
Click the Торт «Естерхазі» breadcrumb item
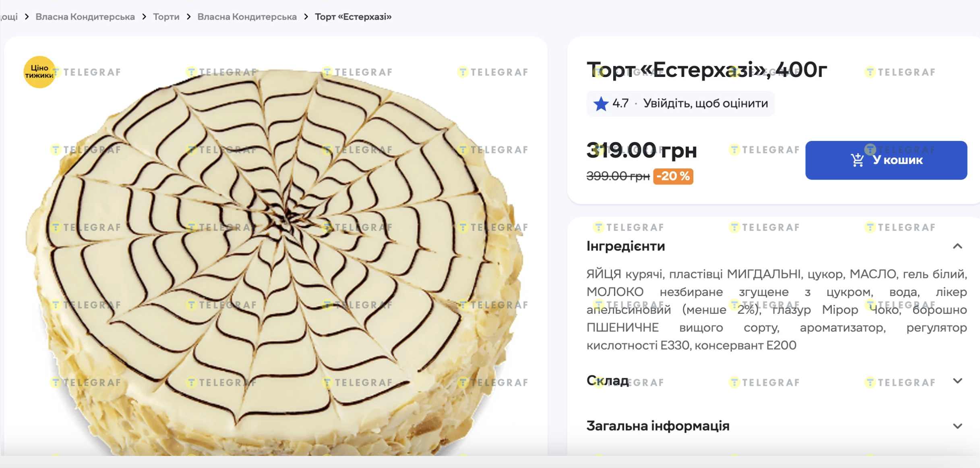tap(353, 17)
